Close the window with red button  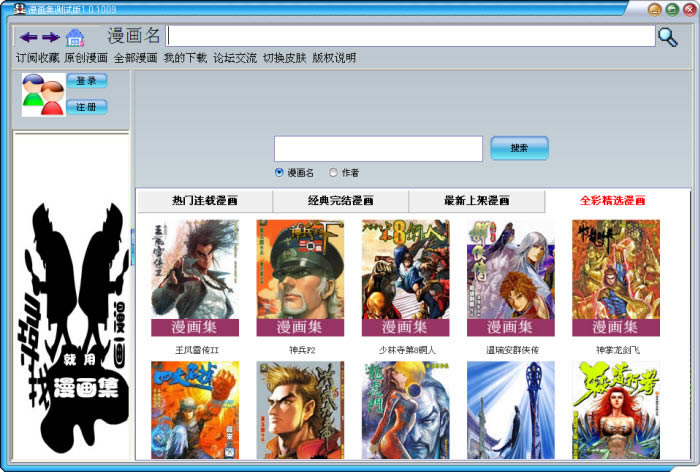click(x=690, y=9)
